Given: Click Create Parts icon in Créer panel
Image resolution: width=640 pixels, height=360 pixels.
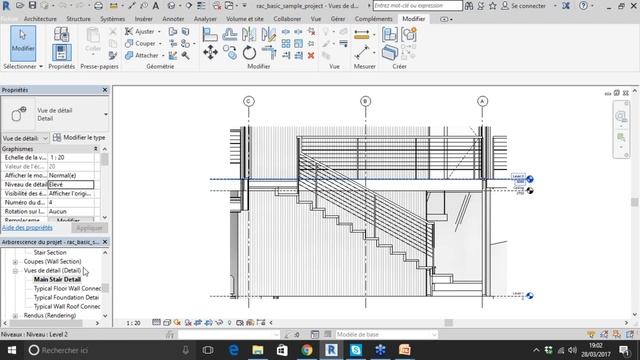Looking at the screenshot, I should (390, 53).
